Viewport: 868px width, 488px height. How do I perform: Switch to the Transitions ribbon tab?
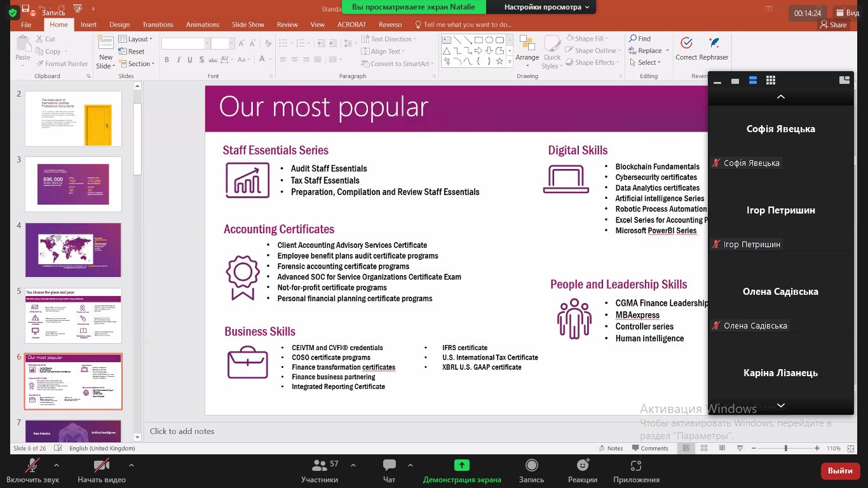tap(158, 25)
